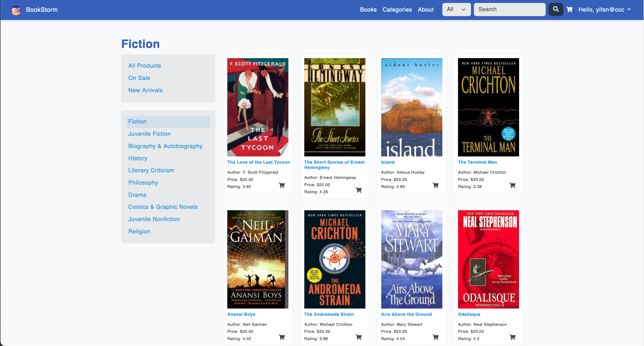Select New Arrivals in sidebar

[145, 90]
